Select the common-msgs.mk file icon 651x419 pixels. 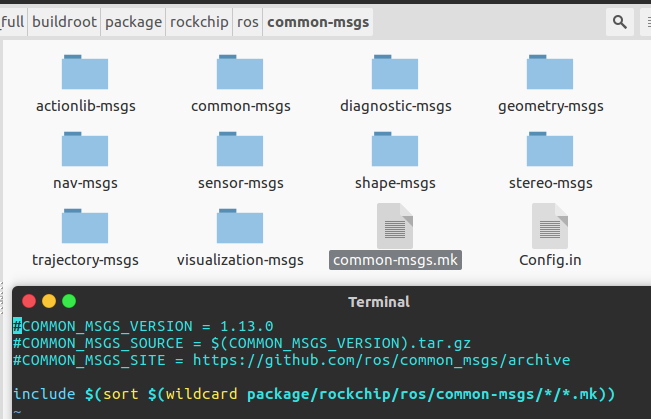pos(395,225)
